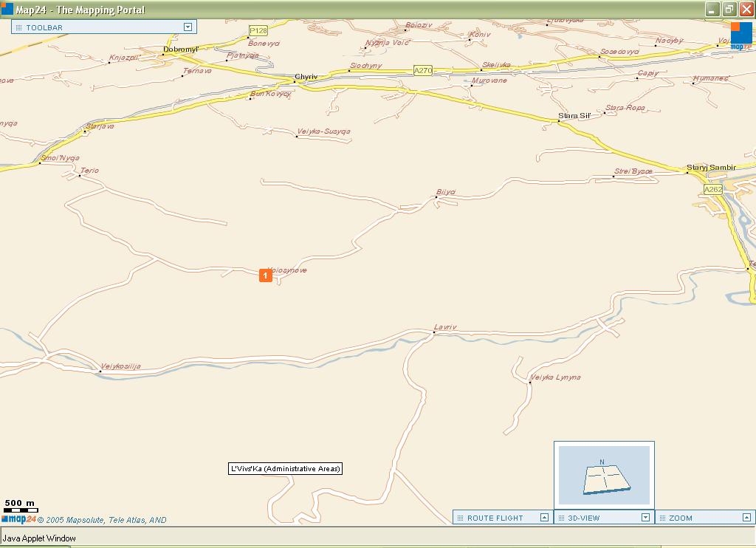The width and height of the screenshot is (756, 548).
Task: Click the Staryj Sambir town label
Action: (x=711, y=168)
